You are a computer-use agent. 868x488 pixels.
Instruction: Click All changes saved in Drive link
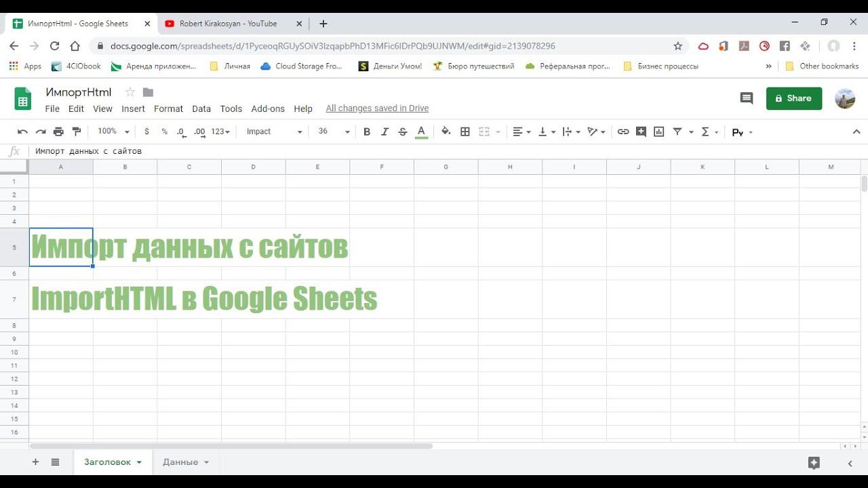[x=377, y=108]
